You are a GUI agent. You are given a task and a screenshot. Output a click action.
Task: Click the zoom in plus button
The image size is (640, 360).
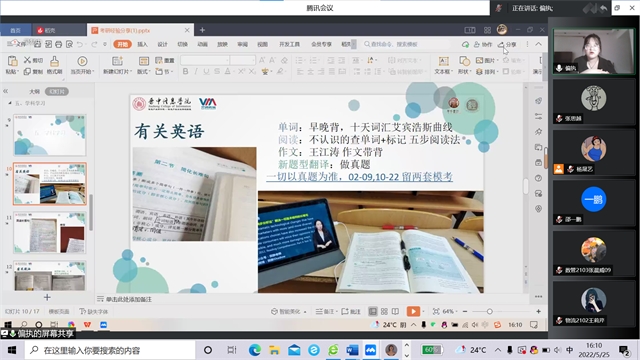[538, 311]
